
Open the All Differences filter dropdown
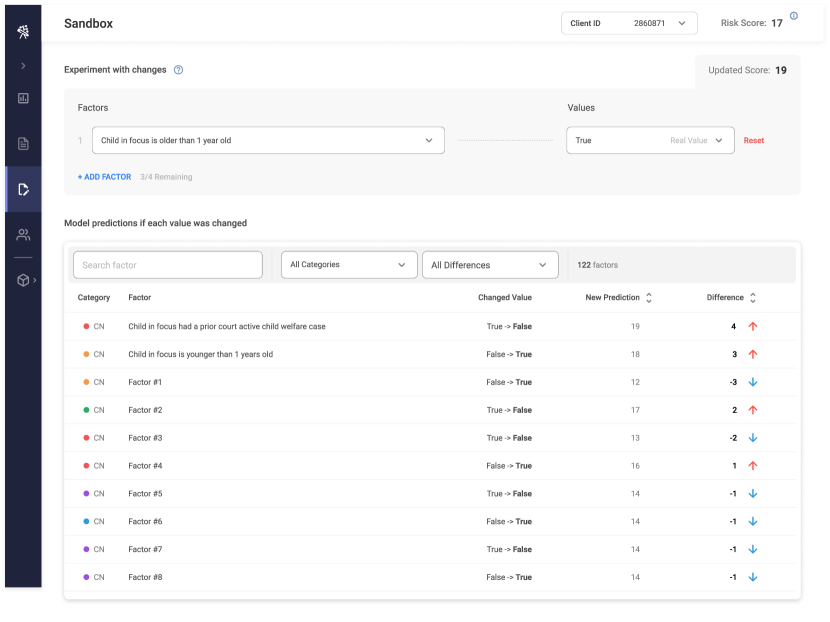490,265
